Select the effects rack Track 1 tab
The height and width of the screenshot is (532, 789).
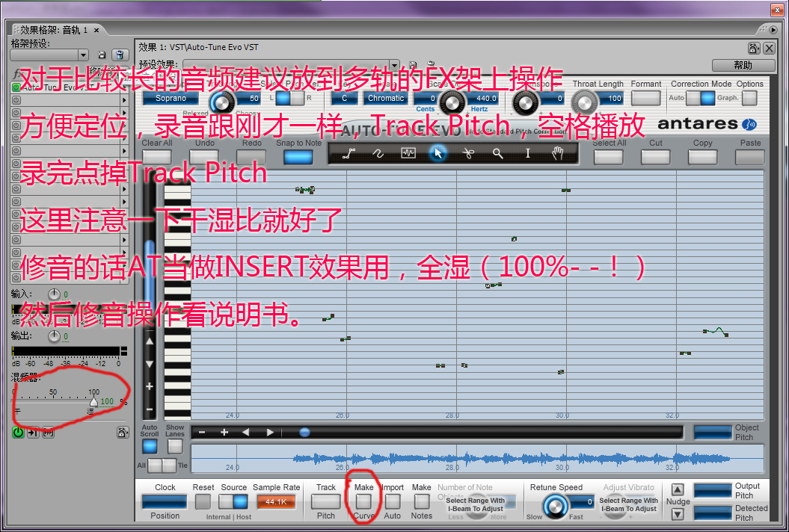click(53, 30)
